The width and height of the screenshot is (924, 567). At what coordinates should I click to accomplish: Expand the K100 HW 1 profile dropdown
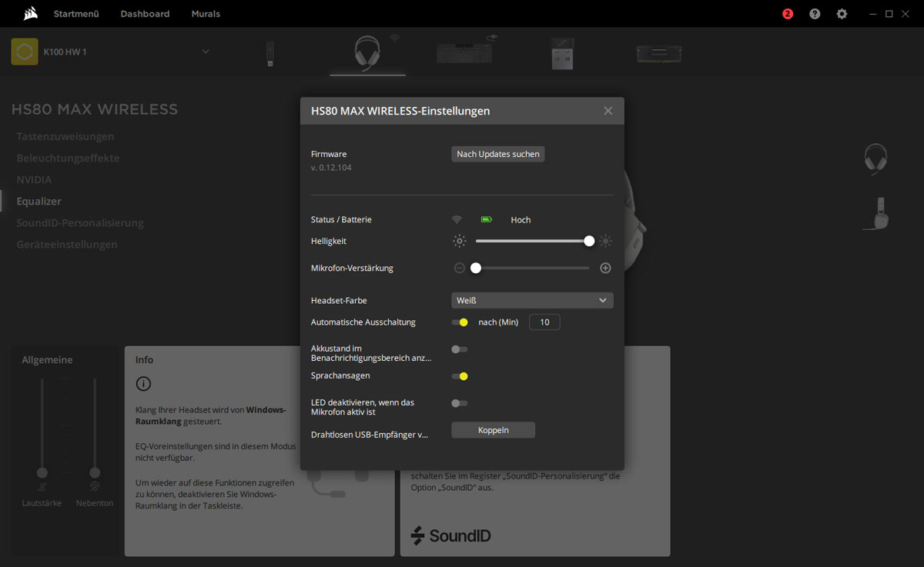click(205, 52)
